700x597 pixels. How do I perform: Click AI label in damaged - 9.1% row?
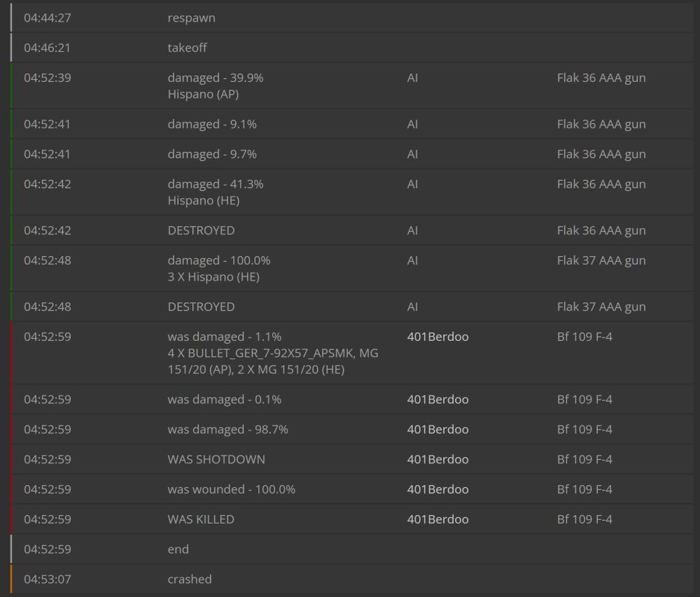(x=412, y=125)
